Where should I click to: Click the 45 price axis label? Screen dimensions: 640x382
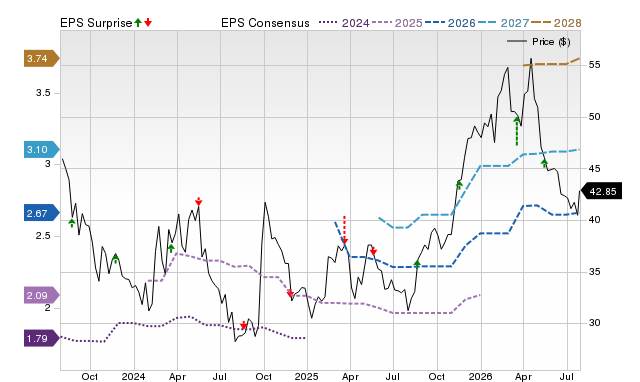pyautogui.click(x=594, y=169)
